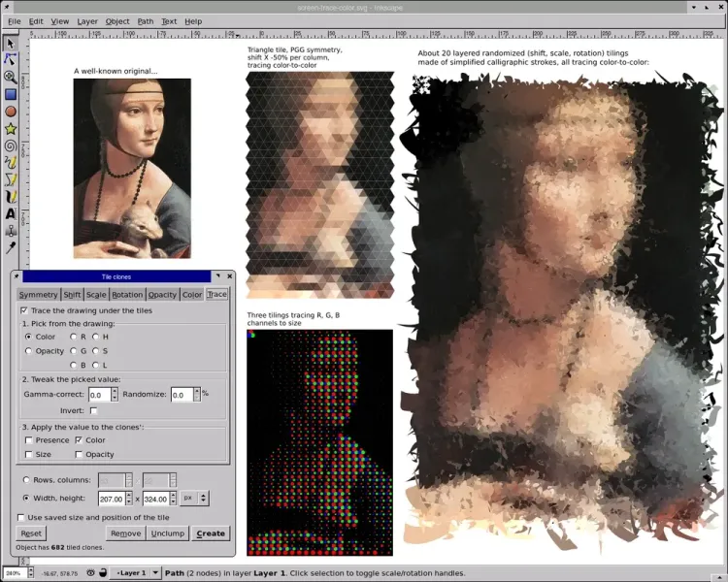Select the Text tool
The height and width of the screenshot is (582, 728).
11,213
